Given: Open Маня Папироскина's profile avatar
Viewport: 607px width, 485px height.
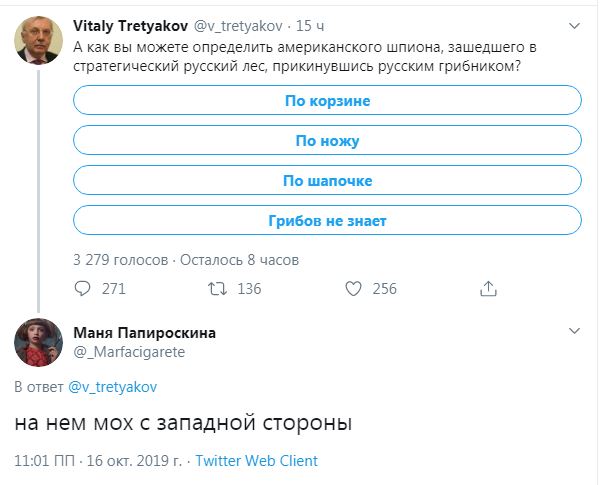Looking at the screenshot, I should tap(38, 343).
